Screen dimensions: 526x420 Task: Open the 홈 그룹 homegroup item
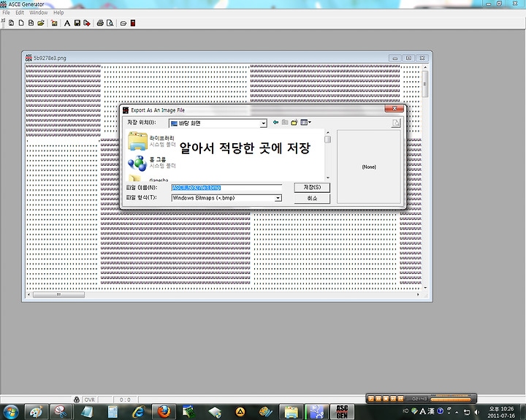click(x=151, y=163)
